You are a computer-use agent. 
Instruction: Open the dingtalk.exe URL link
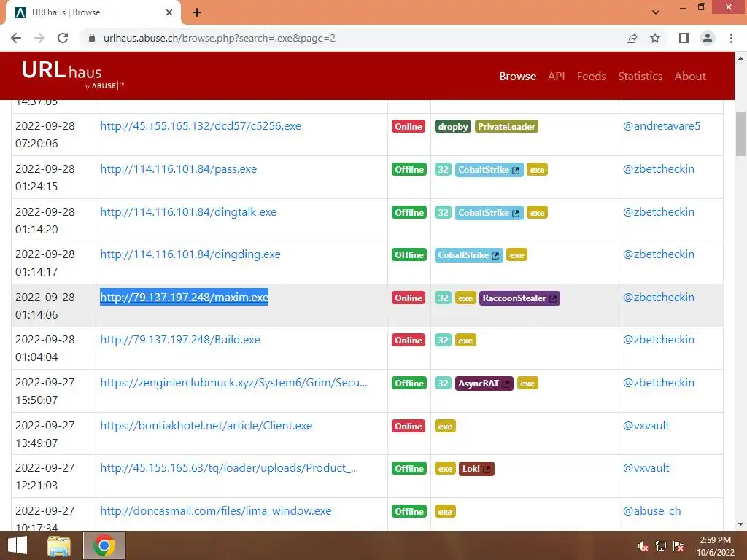point(188,212)
